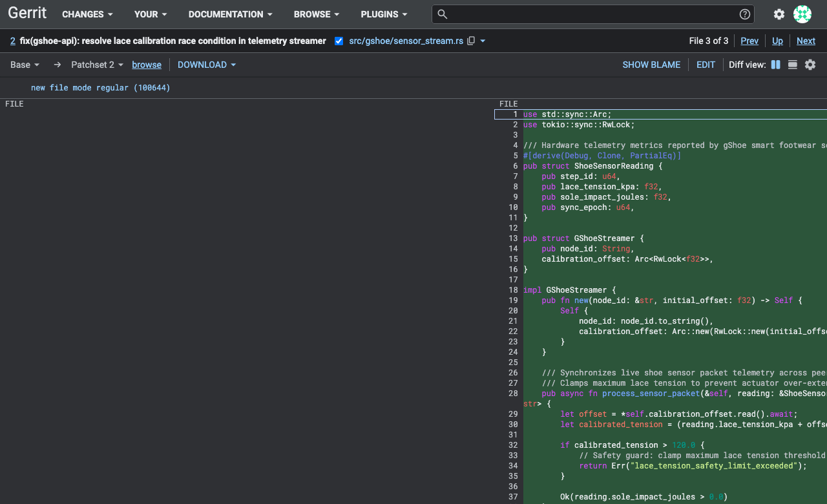Open the account avatar menu
The width and height of the screenshot is (827, 504).
point(802,14)
